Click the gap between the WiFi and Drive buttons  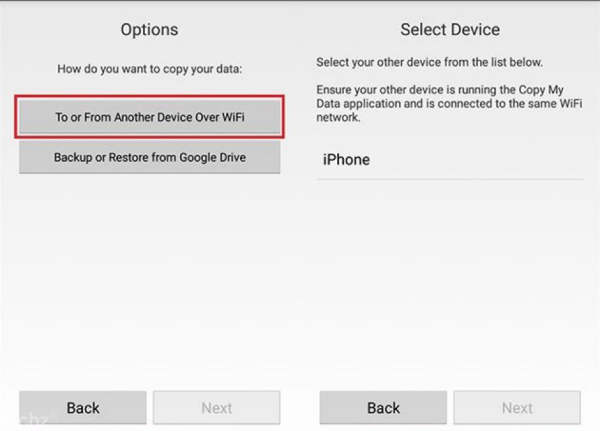tap(150, 138)
